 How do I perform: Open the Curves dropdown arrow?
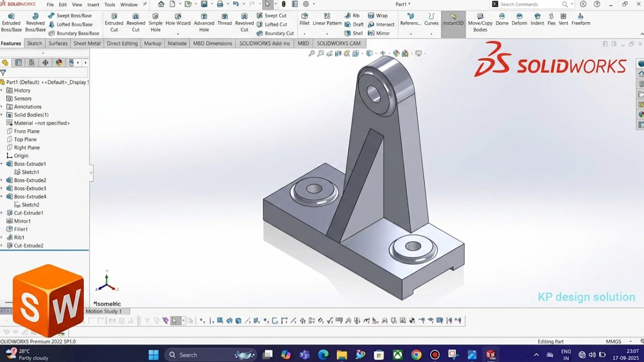tap(431, 34)
